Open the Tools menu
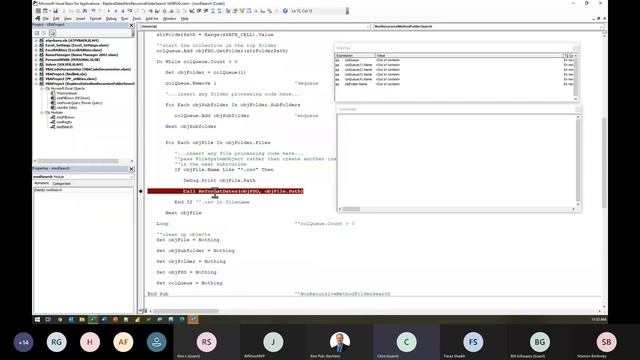The height and width of the screenshot is (360, 640). coord(137,19)
